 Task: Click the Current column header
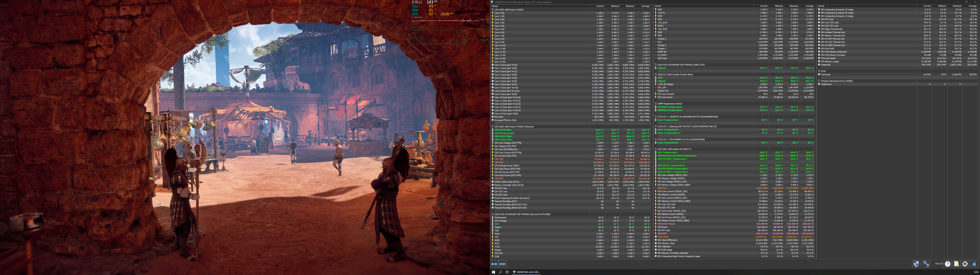(x=600, y=6)
